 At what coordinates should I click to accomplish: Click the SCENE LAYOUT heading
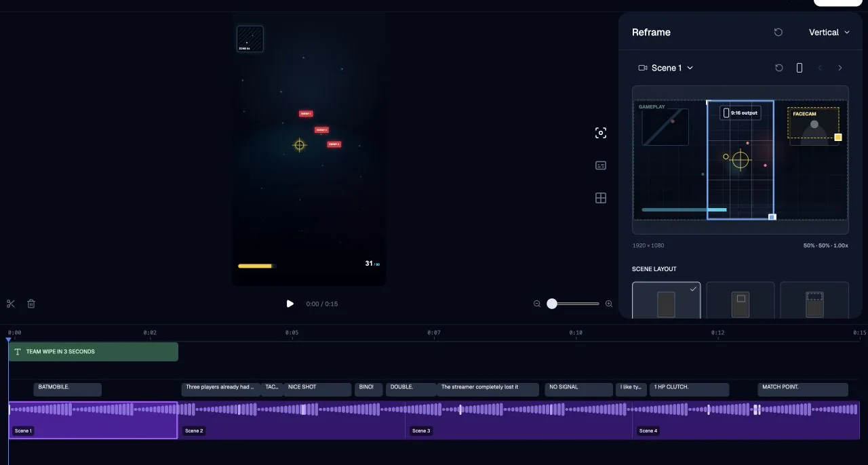(654, 269)
